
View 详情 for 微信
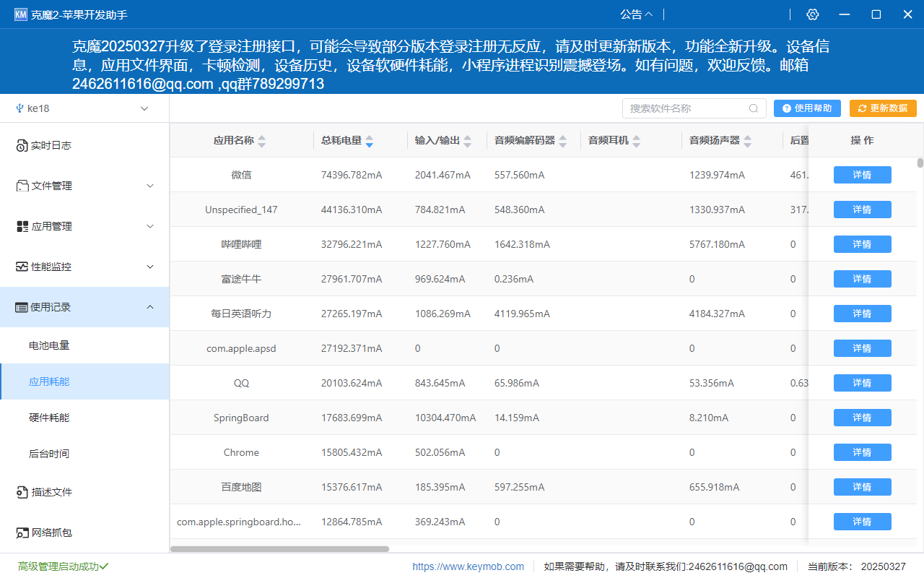click(862, 175)
